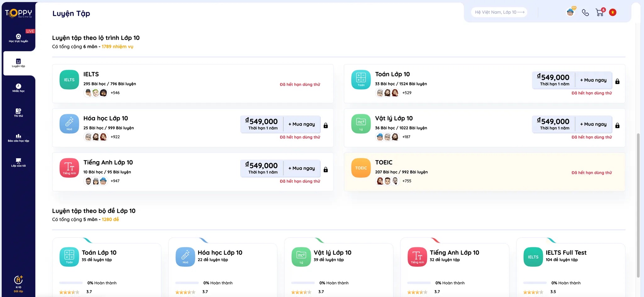Click the Toán Lớp 10 progress bar
The image size is (644, 297).
coord(71,283)
